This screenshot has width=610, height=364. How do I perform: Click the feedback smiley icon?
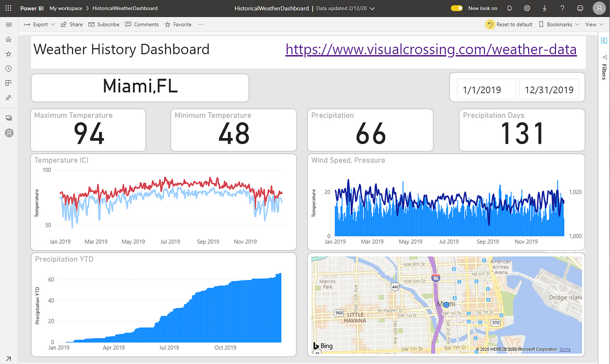pyautogui.click(x=580, y=8)
